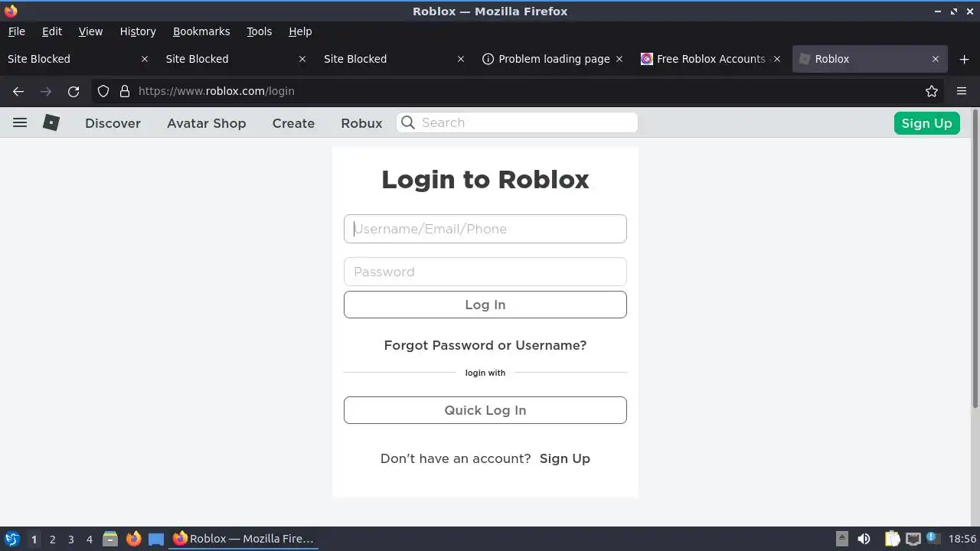Click the search magnifier icon
The height and width of the screenshot is (551, 980).
[408, 122]
